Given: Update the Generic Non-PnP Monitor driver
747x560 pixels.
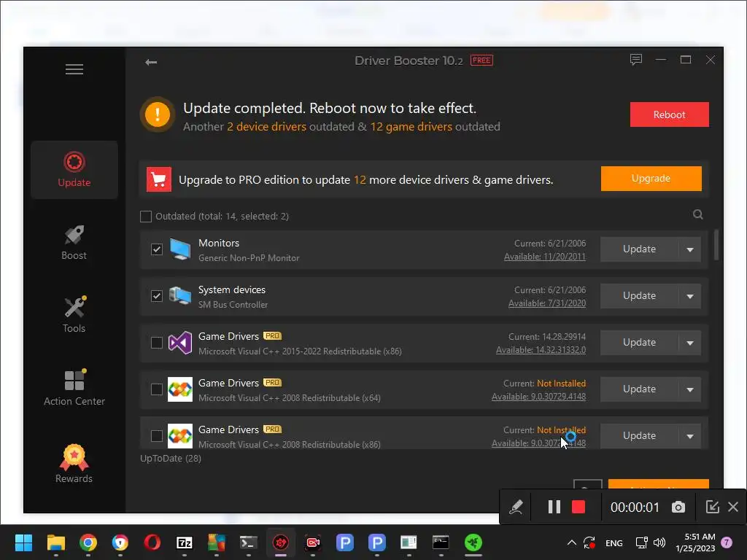Looking at the screenshot, I should tap(639, 249).
